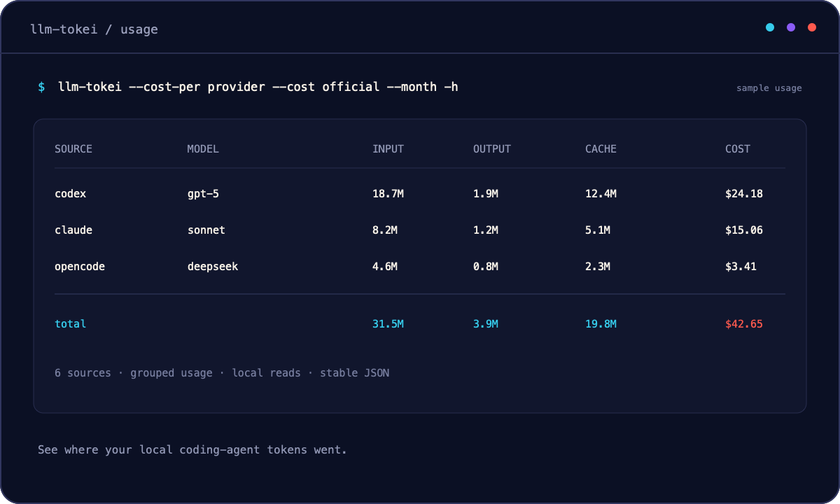This screenshot has width=840, height=504.
Task: Click the "llm-tokei / usage" title
Action: [94, 29]
